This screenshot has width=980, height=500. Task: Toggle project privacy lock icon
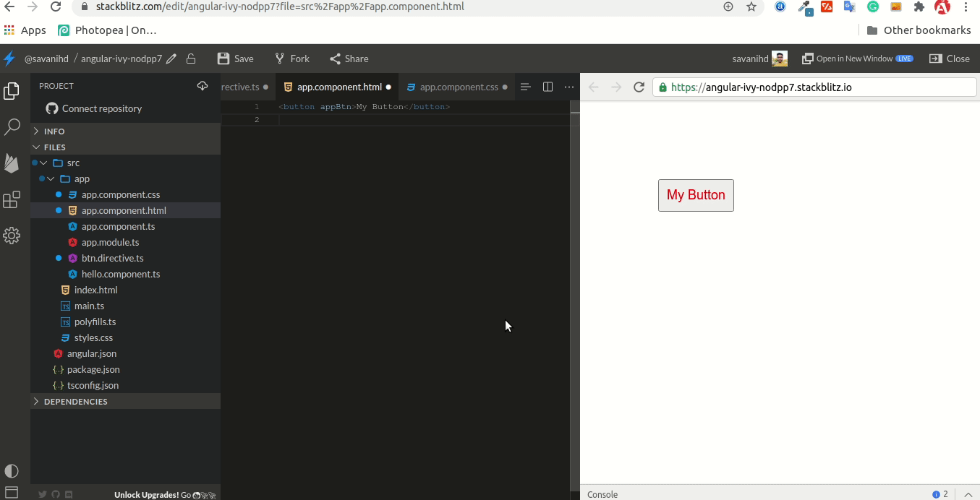[x=191, y=59]
